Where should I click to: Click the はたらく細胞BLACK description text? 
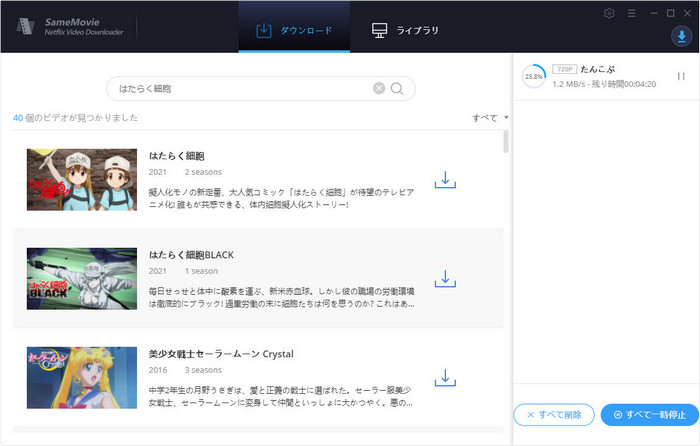click(282, 297)
